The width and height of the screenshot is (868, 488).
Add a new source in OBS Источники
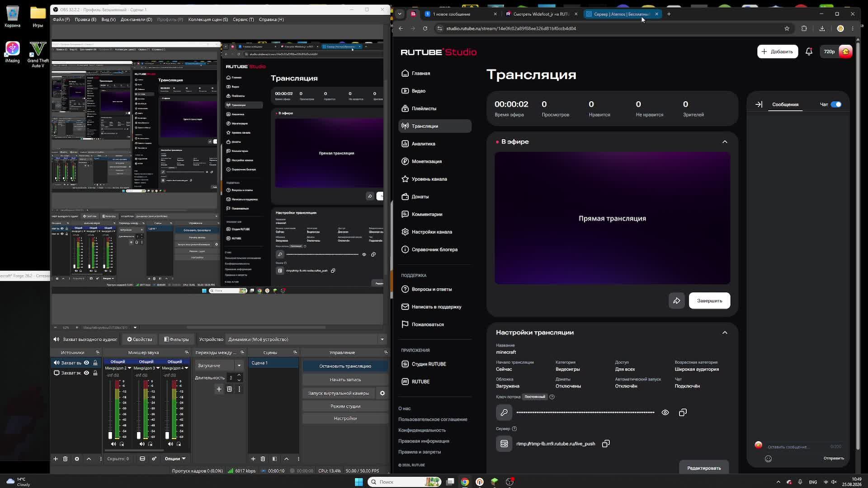click(56, 459)
